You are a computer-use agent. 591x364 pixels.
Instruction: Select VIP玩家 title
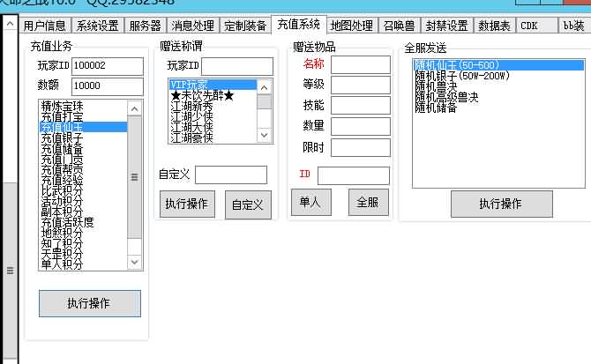(x=213, y=85)
